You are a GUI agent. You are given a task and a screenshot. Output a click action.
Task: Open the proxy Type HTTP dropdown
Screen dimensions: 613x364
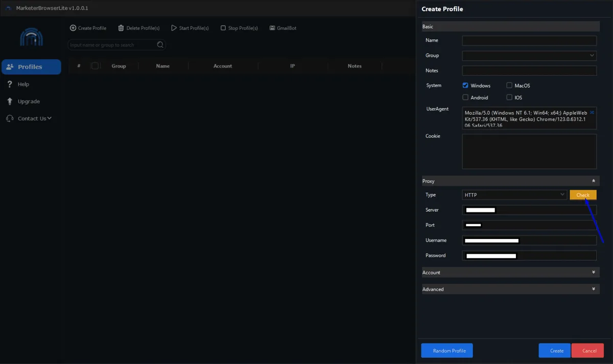click(514, 195)
